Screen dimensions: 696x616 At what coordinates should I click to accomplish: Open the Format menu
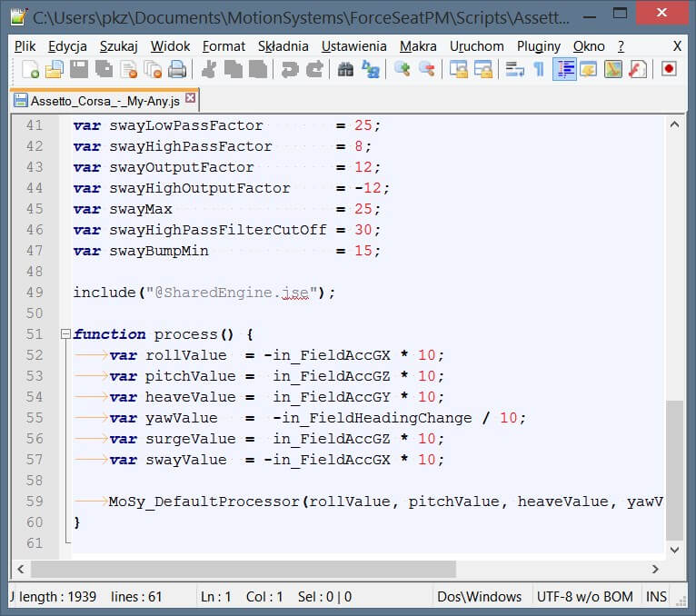224,46
